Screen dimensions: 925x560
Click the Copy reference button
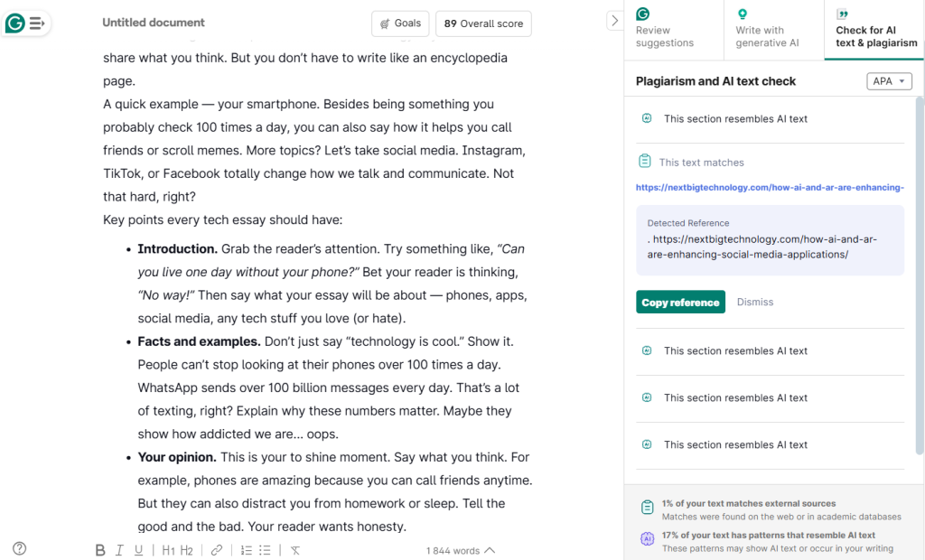[x=680, y=302]
